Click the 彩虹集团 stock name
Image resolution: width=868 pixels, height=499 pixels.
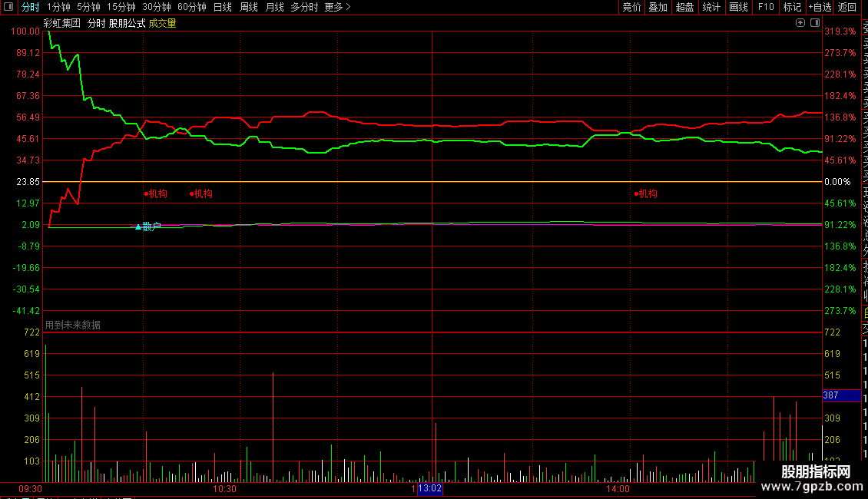(x=62, y=23)
